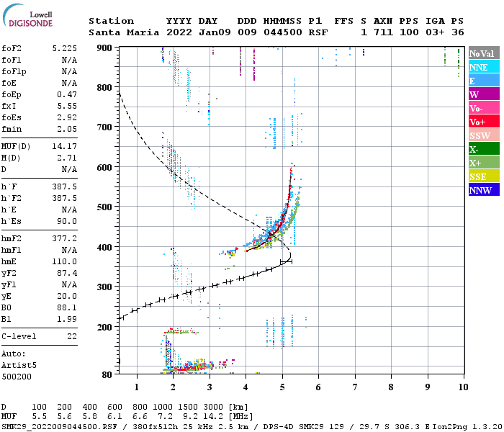Select the SSW legend swatch
The image size is (504, 432).
coord(484,135)
